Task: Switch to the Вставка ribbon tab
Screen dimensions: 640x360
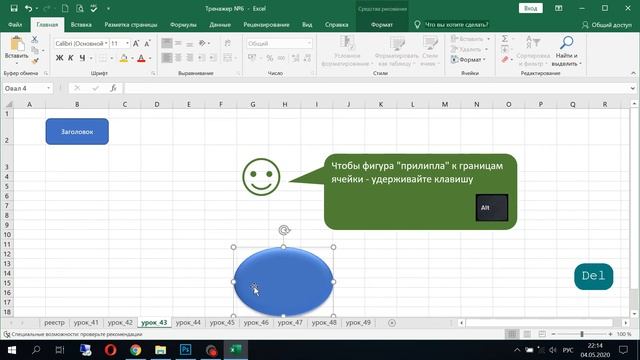Action: (81, 24)
